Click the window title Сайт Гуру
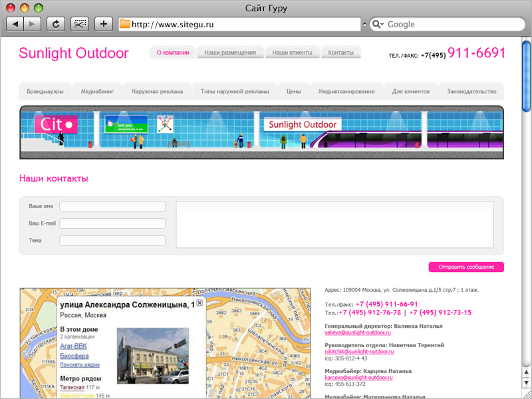 (266, 8)
